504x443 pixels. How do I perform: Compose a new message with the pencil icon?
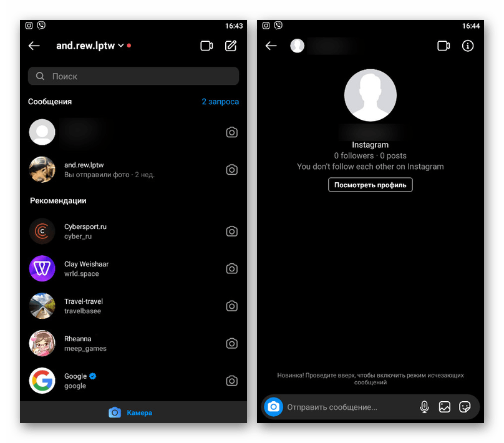coord(231,46)
